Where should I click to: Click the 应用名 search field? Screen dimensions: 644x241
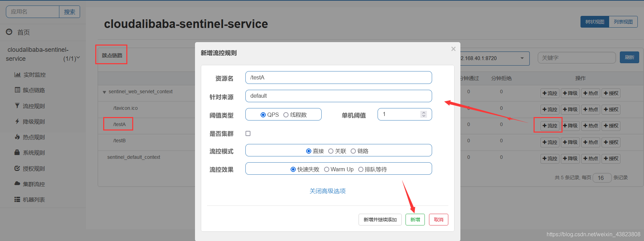(32, 12)
